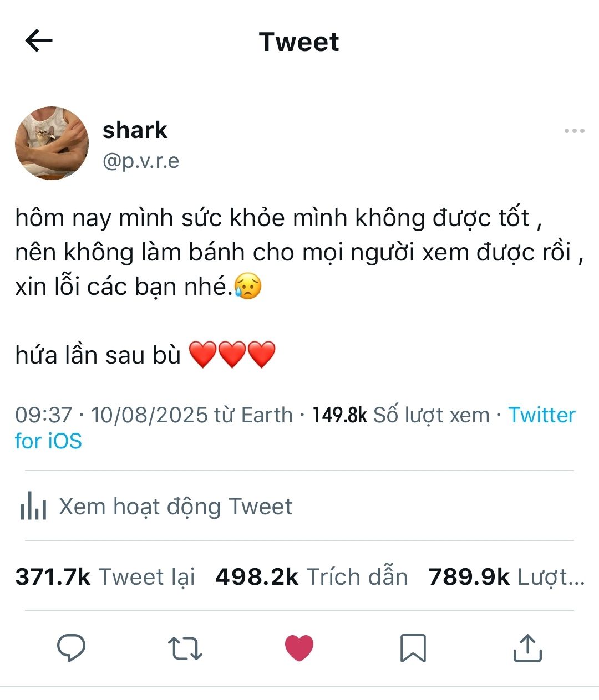Open shark's profile picture
The height and width of the screenshot is (700, 599).
(x=52, y=143)
